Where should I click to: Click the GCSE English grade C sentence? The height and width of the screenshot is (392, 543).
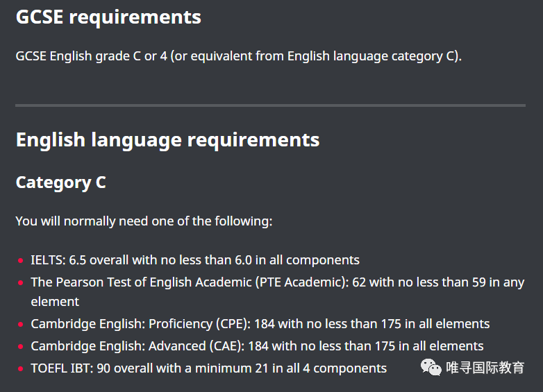coord(239,56)
